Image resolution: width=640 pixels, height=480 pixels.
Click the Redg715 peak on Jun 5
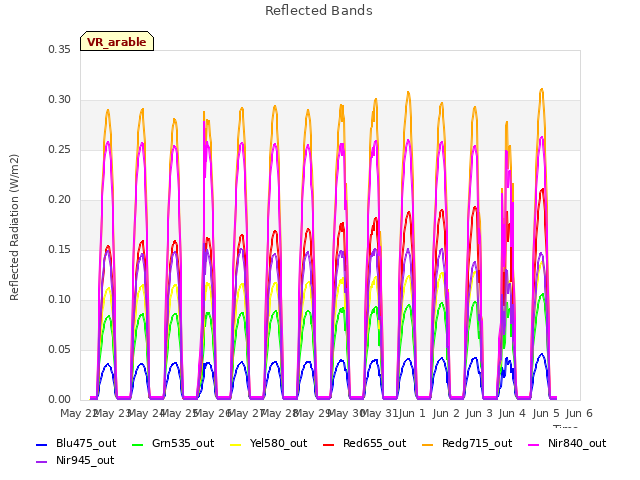[x=542, y=89]
